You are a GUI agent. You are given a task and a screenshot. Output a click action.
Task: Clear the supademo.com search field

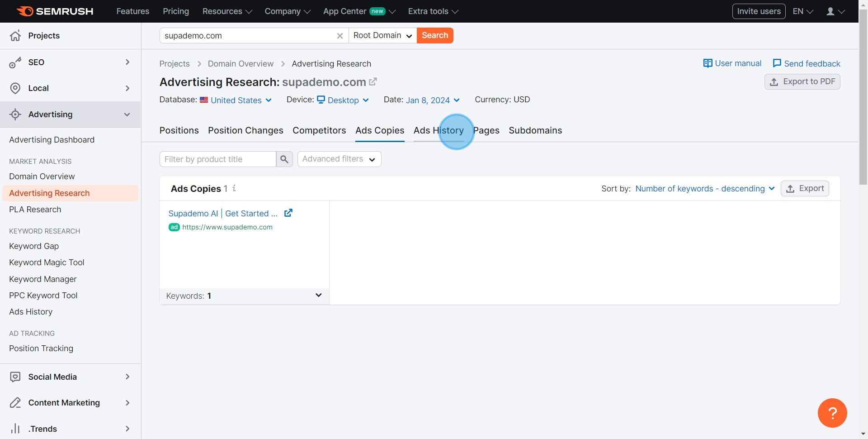tap(340, 36)
